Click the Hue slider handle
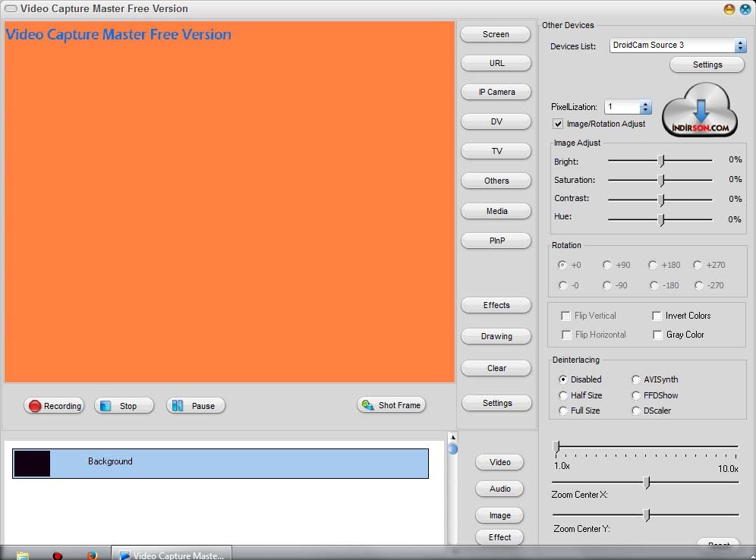756x560 pixels. point(662,220)
